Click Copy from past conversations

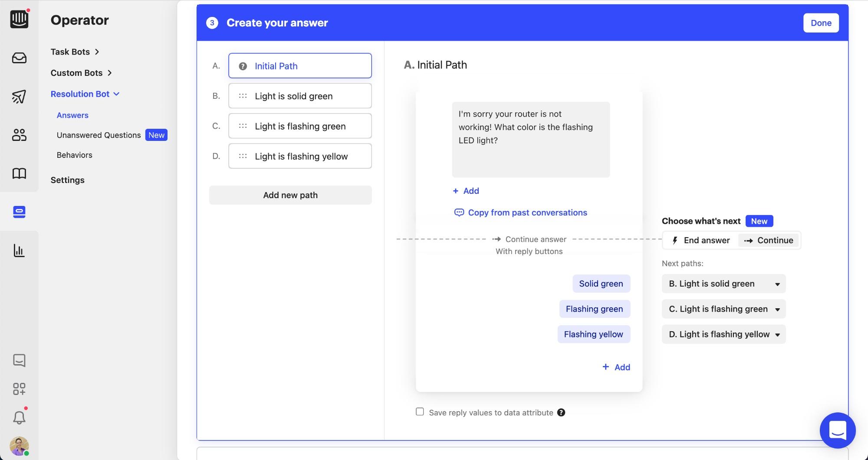pos(527,212)
